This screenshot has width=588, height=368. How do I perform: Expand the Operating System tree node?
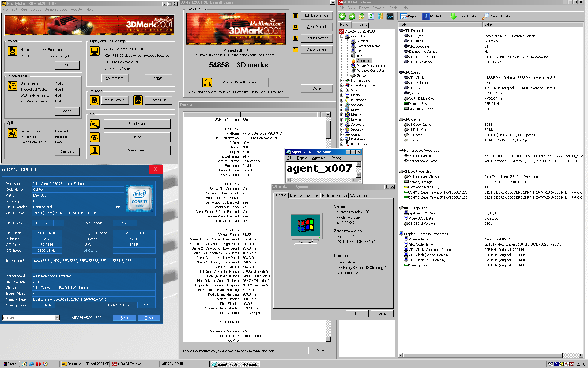[x=341, y=85]
